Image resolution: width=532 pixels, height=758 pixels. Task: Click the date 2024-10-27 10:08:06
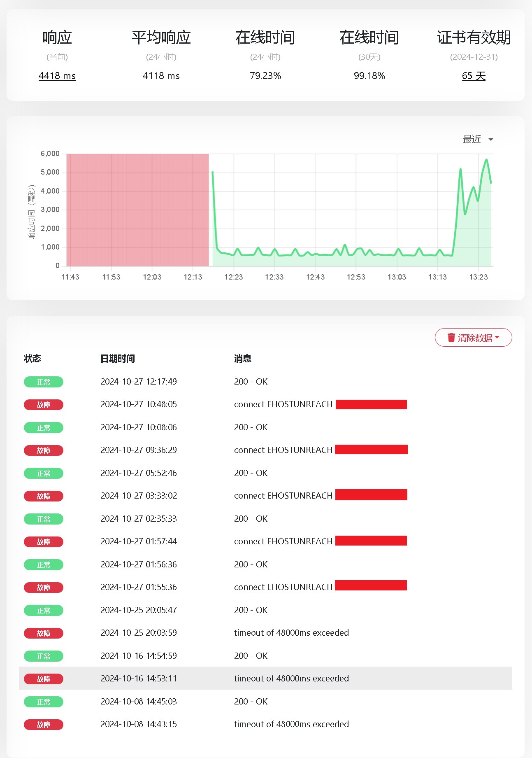tap(139, 427)
